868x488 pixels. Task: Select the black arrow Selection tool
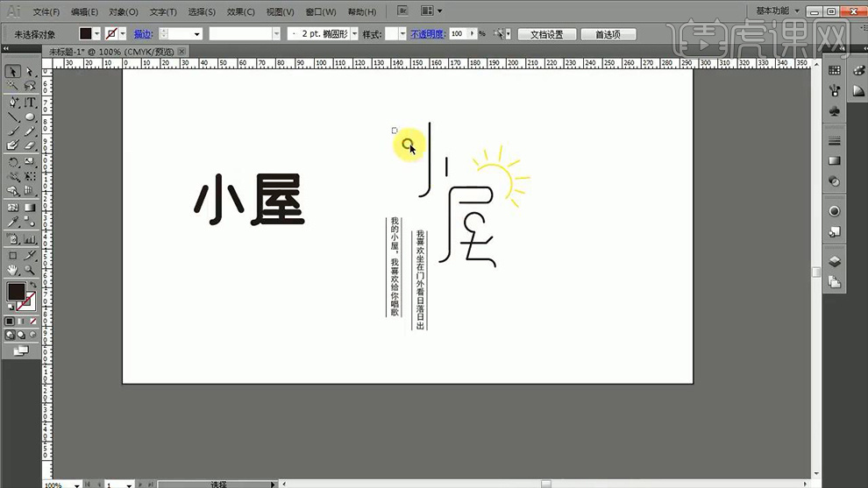(x=13, y=72)
